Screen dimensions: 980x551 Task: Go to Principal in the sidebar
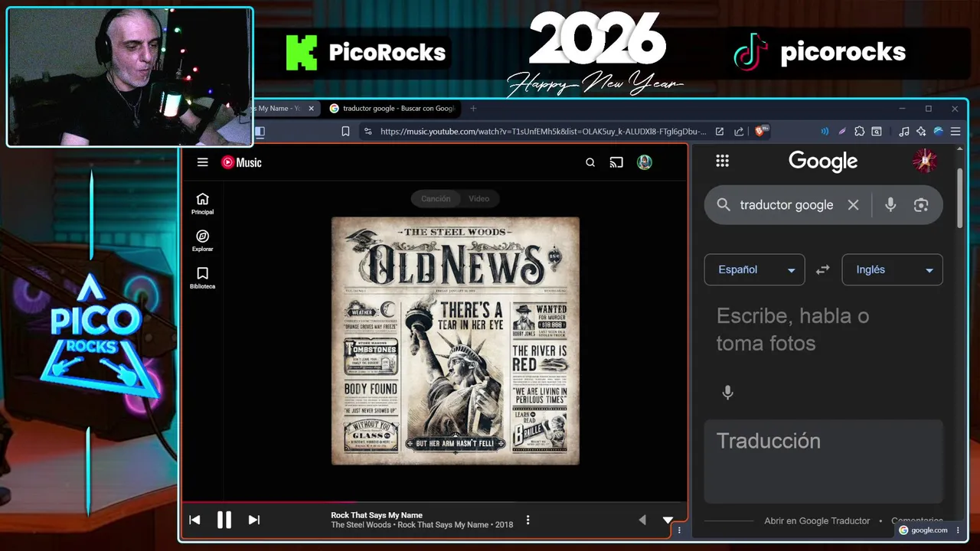(202, 204)
